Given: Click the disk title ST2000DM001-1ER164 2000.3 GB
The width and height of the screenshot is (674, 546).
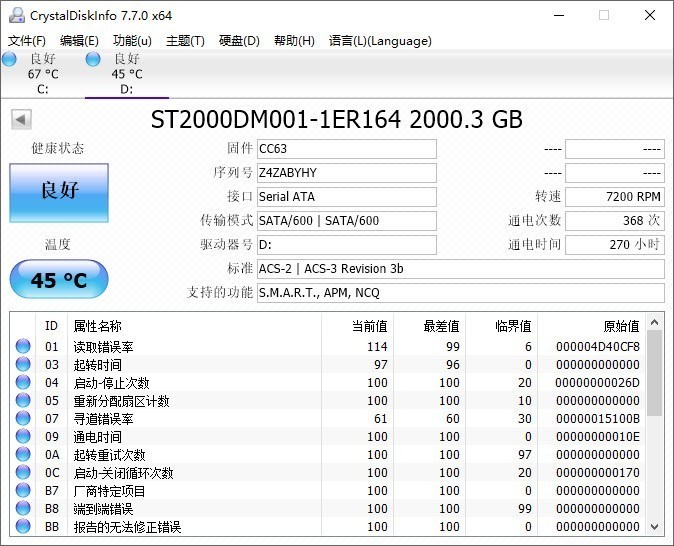Looking at the screenshot, I should (337, 120).
